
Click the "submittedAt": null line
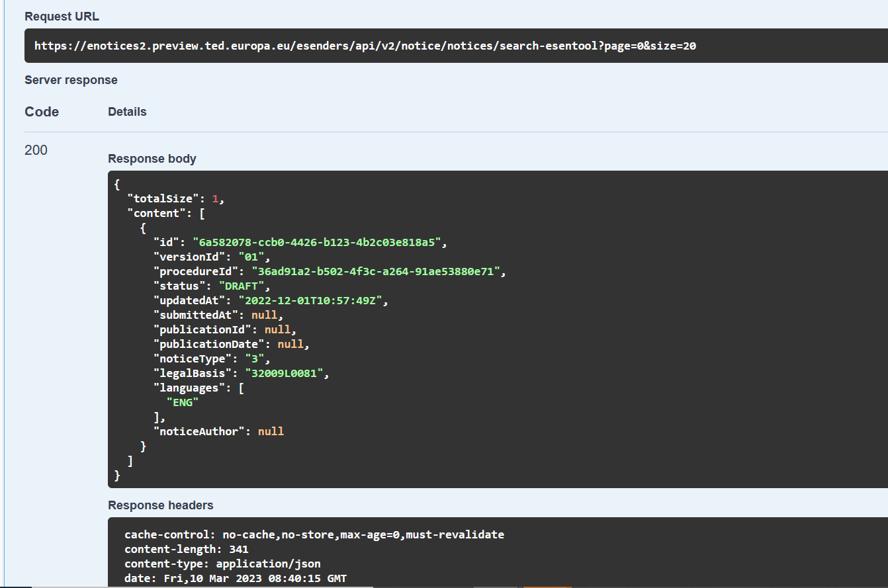pyautogui.click(x=218, y=315)
